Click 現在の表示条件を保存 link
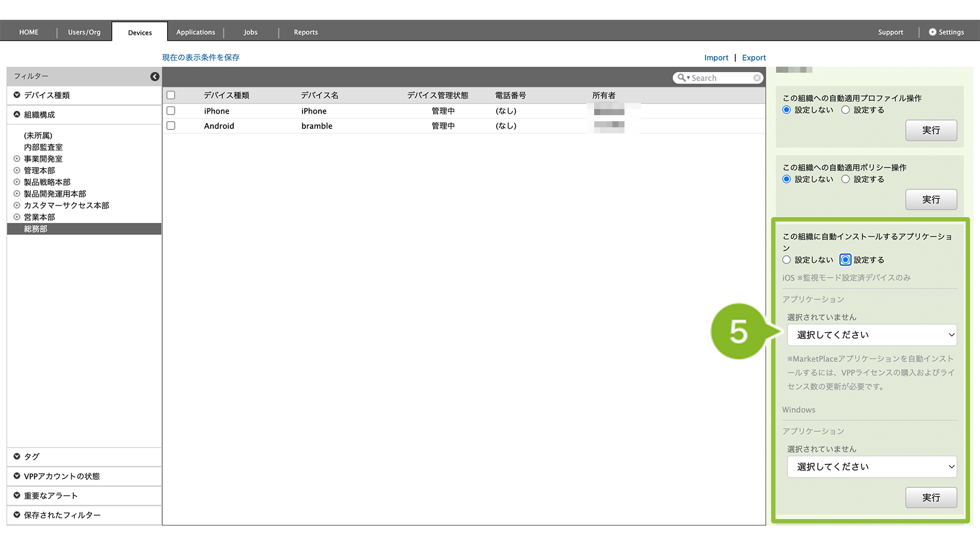Image resolution: width=980 pixels, height=551 pixels. click(201, 57)
